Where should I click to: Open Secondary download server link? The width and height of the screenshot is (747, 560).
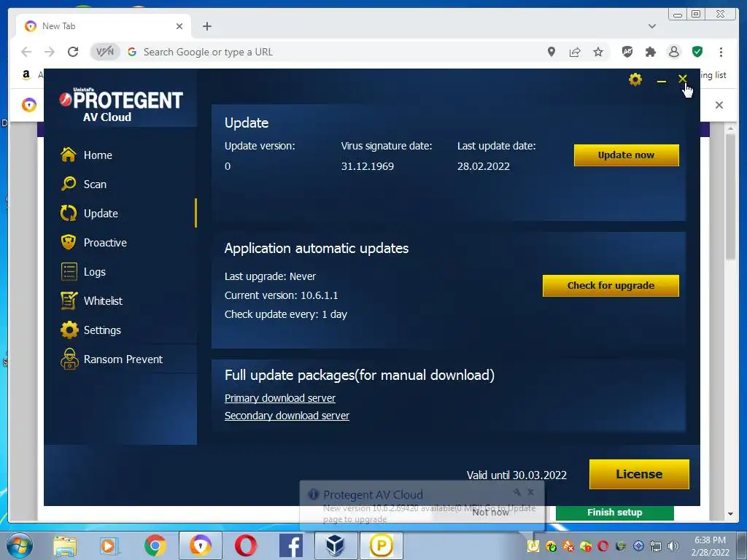tap(287, 416)
